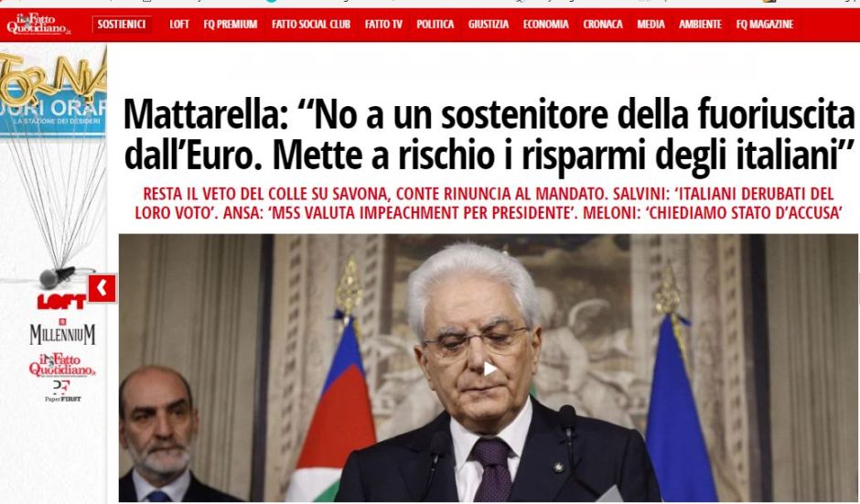Open the Giustizia section

(x=489, y=24)
